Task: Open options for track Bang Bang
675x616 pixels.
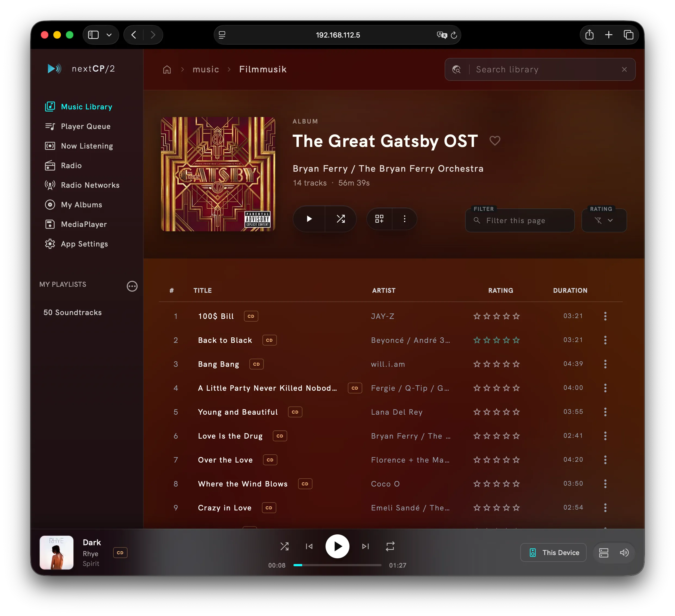Action: pyautogui.click(x=605, y=364)
